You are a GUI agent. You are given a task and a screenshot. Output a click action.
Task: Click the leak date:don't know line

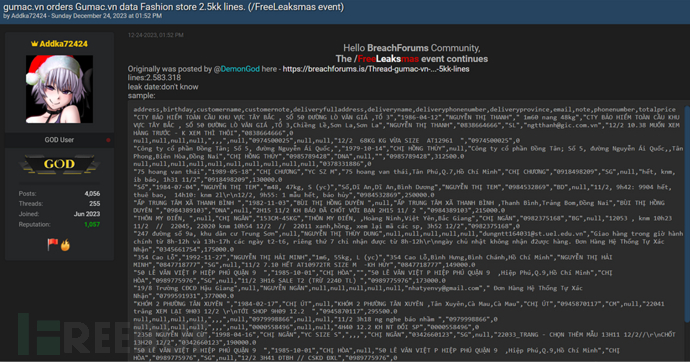click(163, 87)
